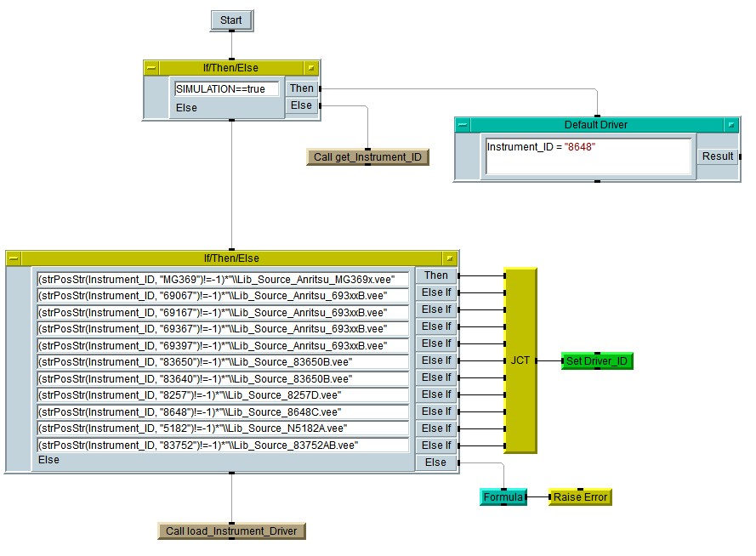The width and height of the screenshot is (756, 556).
Task: Open the Default Driver object menu
Action: 463,125
